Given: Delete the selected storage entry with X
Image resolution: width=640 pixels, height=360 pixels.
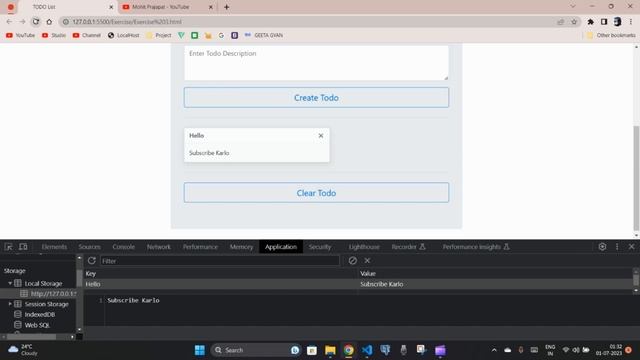Looking at the screenshot, I should 367,260.
